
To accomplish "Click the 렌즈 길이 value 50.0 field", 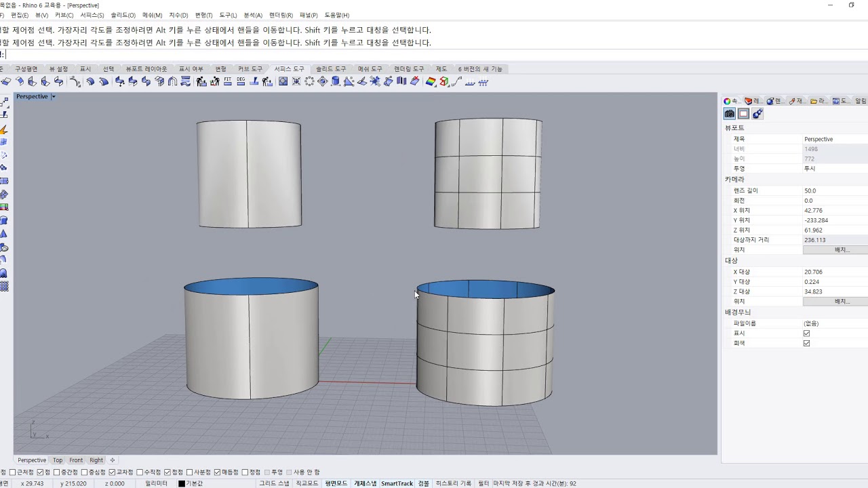I will [835, 191].
